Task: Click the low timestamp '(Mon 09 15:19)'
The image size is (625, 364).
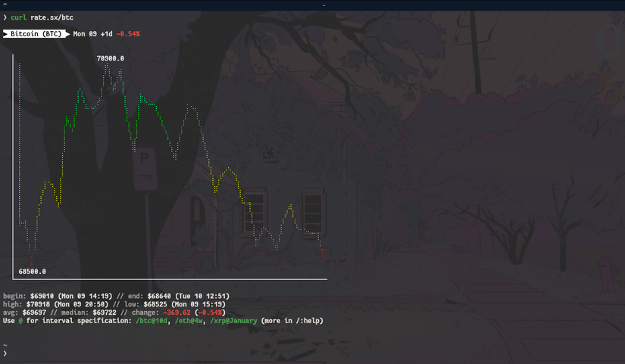Action: (x=198, y=304)
